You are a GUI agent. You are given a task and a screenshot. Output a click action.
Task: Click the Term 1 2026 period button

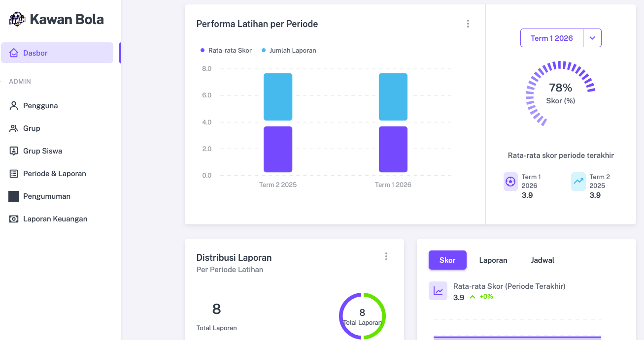[551, 38]
